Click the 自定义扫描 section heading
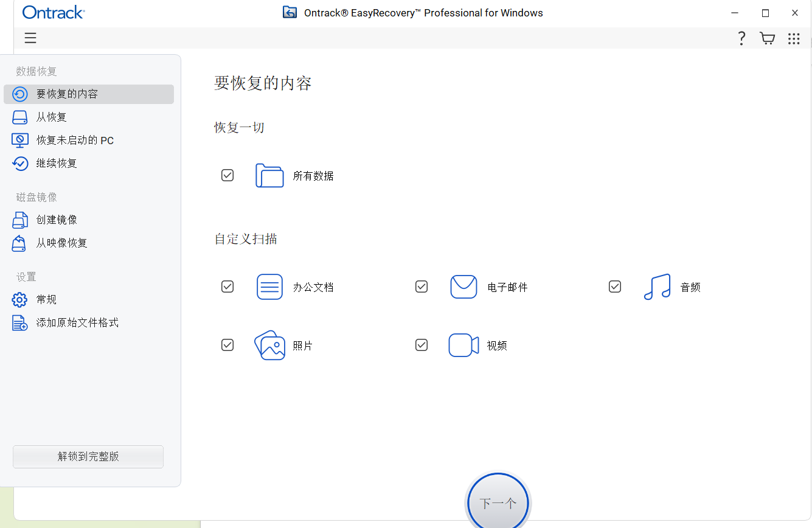Viewport: 812px width, 528px height. coord(246,239)
